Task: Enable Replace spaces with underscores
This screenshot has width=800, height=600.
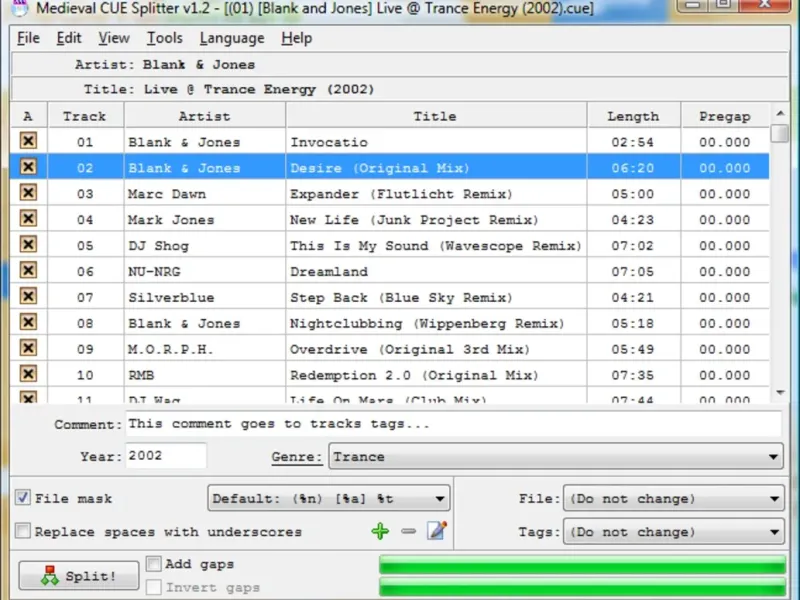Action: pyautogui.click(x=22, y=531)
